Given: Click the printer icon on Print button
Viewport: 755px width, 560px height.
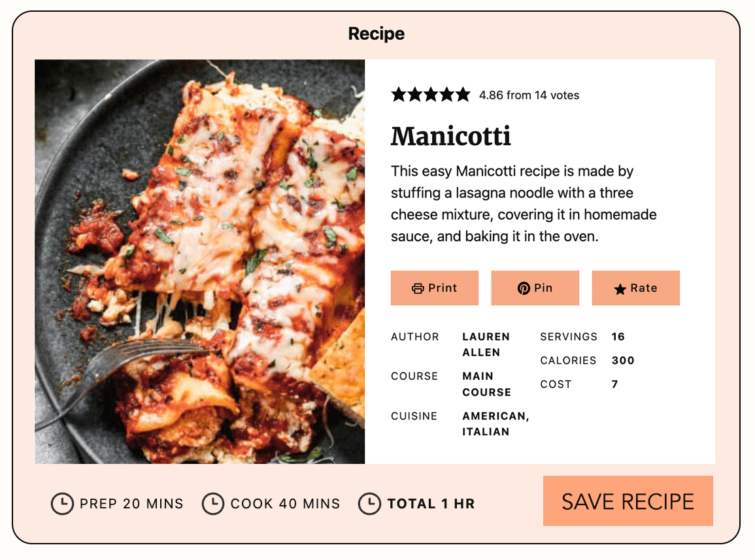Looking at the screenshot, I should click(x=418, y=288).
